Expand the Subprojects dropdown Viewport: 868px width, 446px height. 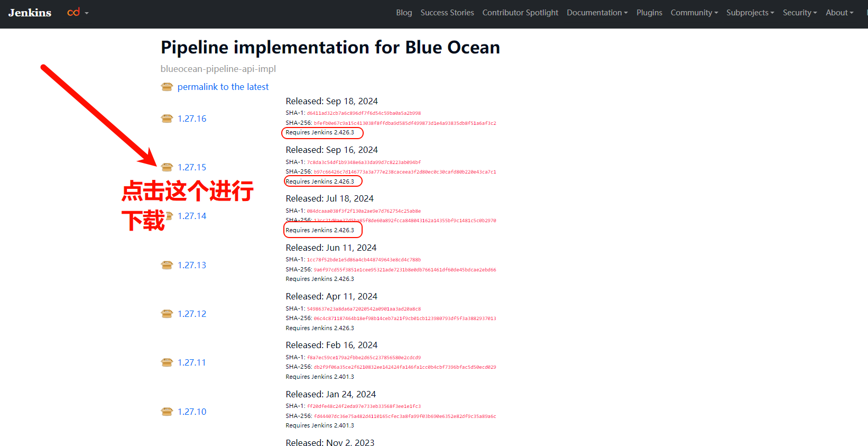750,13
